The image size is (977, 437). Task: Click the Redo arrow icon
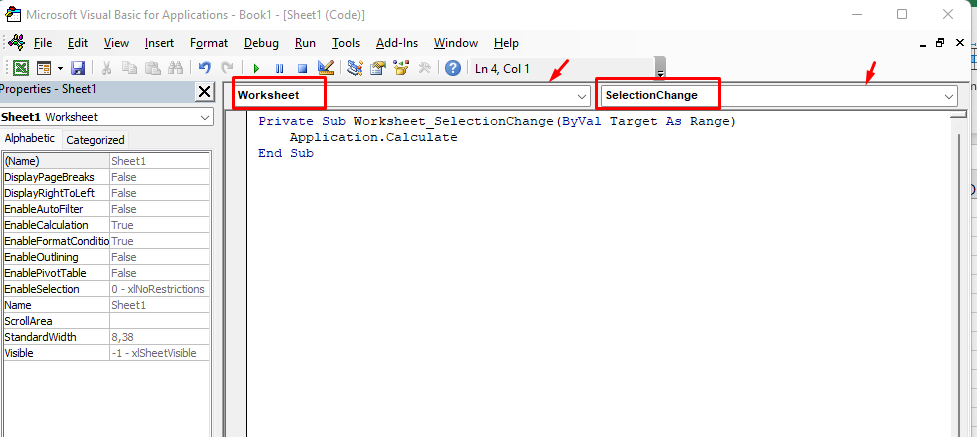pyautogui.click(x=227, y=68)
